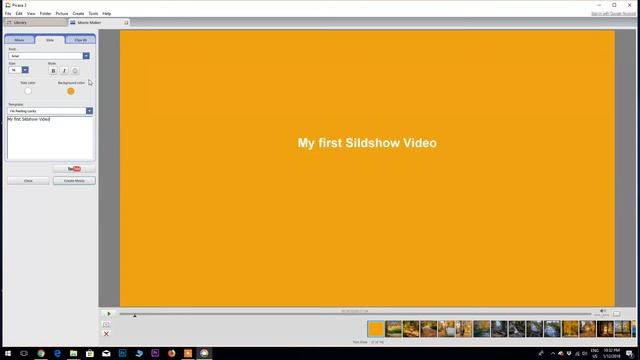Switch to the Slide tab
Image resolution: width=640 pixels, height=360 pixels.
[50, 40]
